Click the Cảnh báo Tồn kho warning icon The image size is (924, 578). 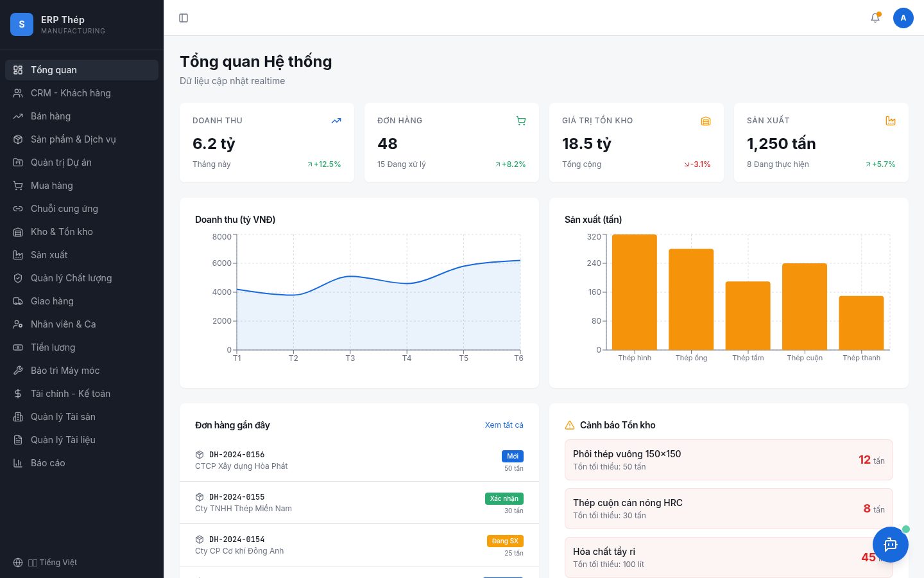(x=570, y=425)
